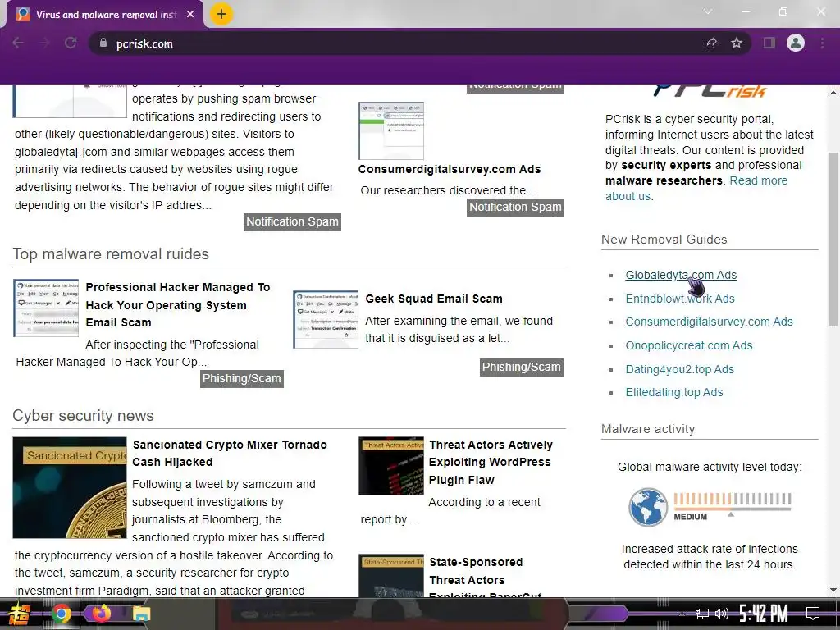This screenshot has height=630, width=840.
Task: Click the padlock site info icon
Action: [x=103, y=43]
